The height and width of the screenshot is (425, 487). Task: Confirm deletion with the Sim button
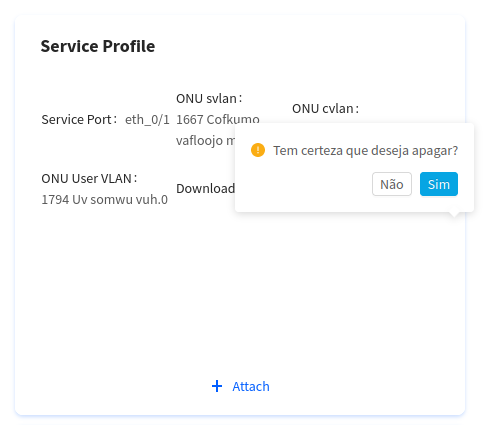pyautogui.click(x=438, y=184)
